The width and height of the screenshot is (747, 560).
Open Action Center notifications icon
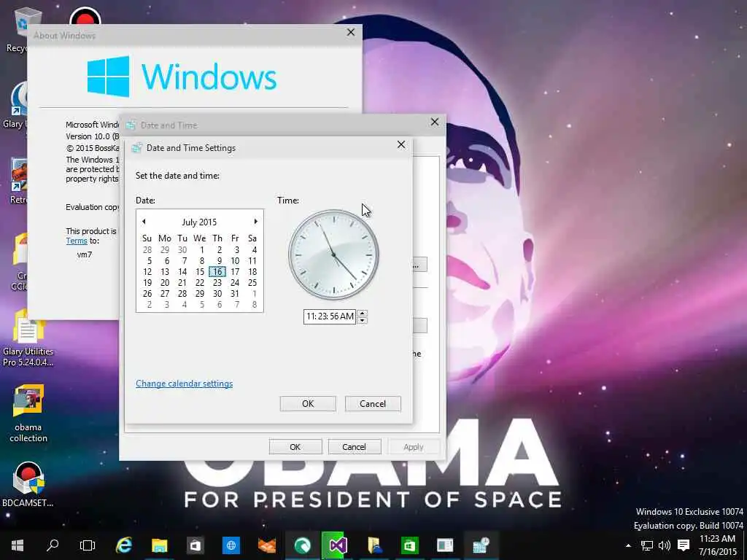[x=684, y=545]
